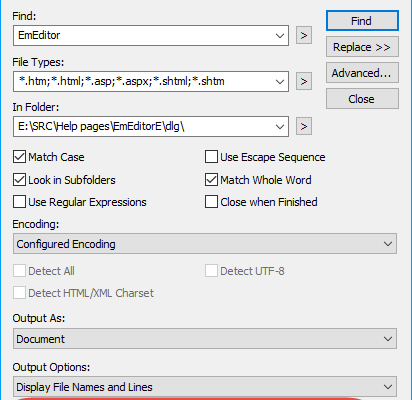Open the Configured Encoding dropdown
Screen dimensions: 412x400
[x=205, y=244]
